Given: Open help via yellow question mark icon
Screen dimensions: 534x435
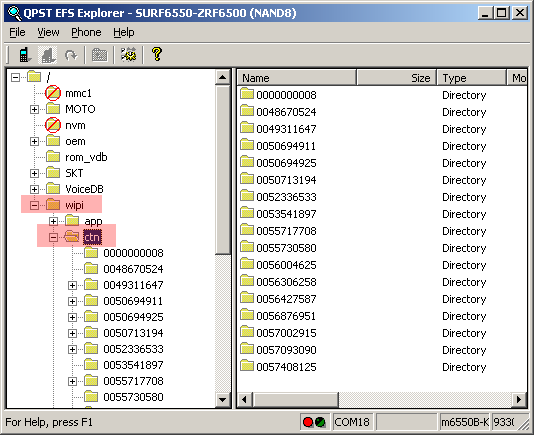Looking at the screenshot, I should click(157, 55).
